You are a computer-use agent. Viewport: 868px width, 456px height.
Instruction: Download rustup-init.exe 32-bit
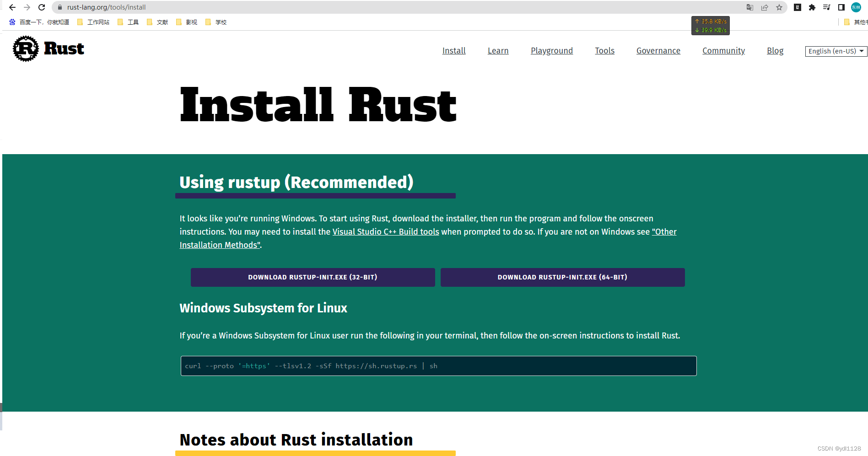coord(313,277)
